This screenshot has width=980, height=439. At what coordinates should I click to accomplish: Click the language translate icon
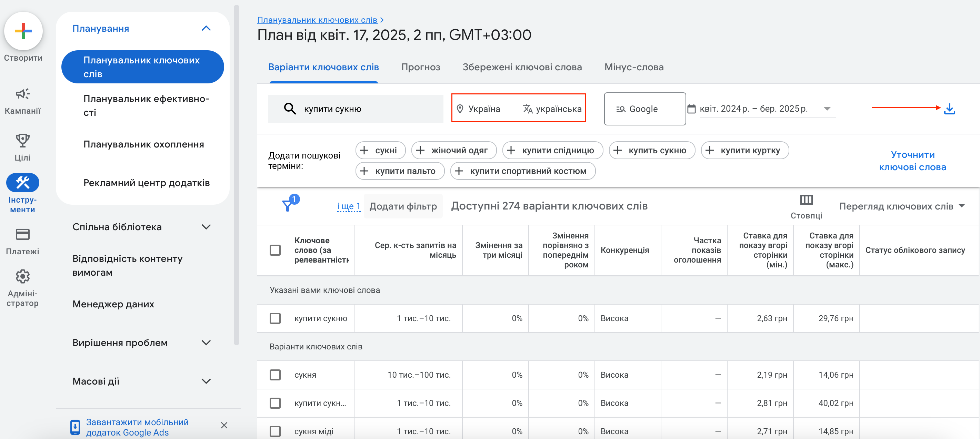527,109
